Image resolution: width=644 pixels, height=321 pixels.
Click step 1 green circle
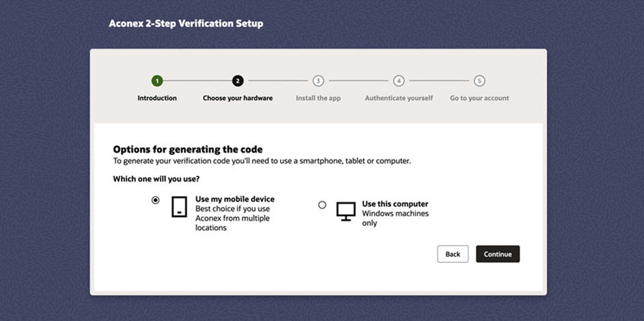point(157,81)
